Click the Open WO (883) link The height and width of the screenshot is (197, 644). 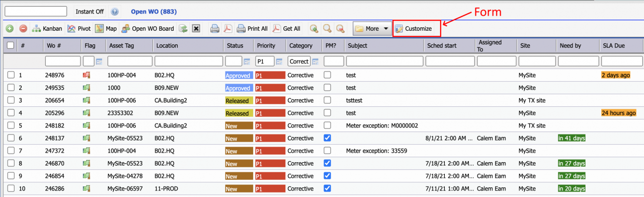[153, 11]
